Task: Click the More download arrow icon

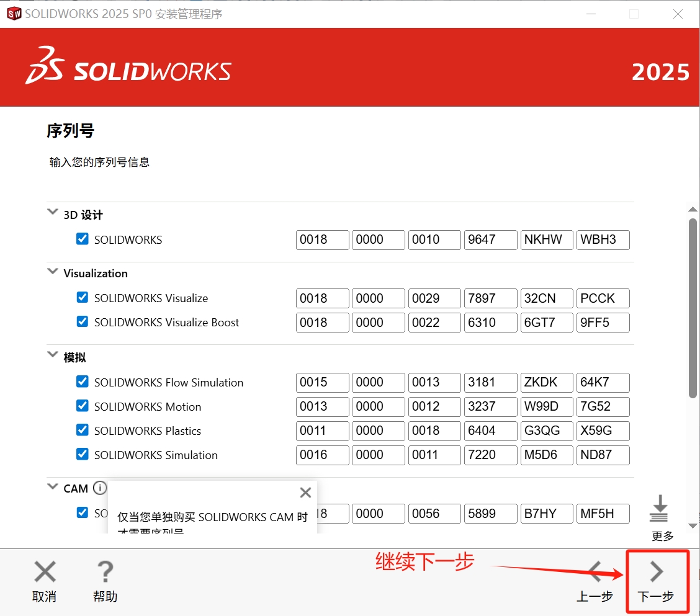Action: [x=660, y=509]
